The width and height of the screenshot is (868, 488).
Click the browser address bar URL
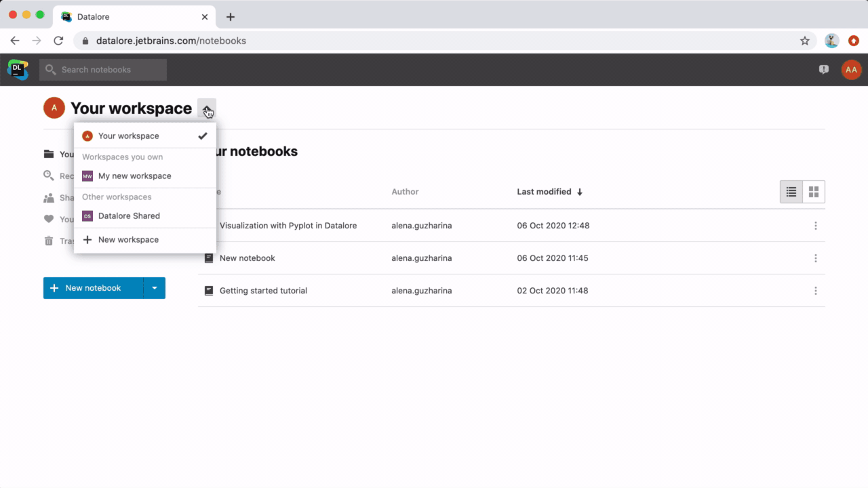pos(171,41)
